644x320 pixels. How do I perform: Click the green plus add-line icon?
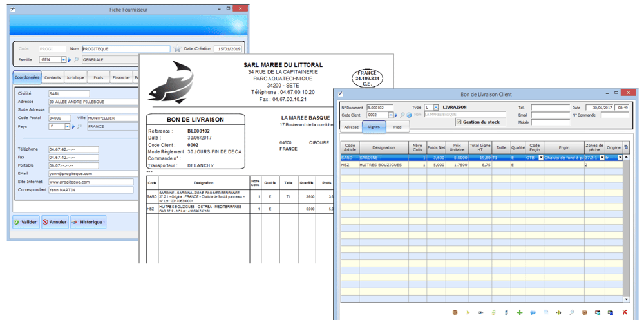point(520,312)
